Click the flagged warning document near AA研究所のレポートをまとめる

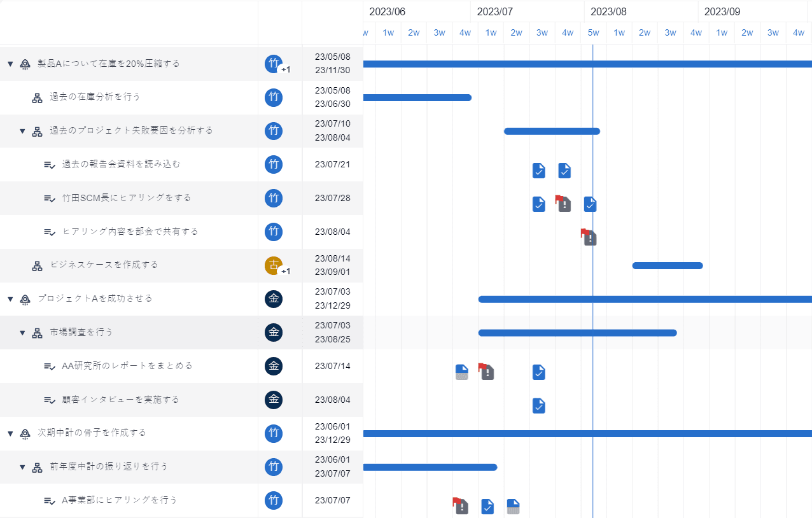487,372
